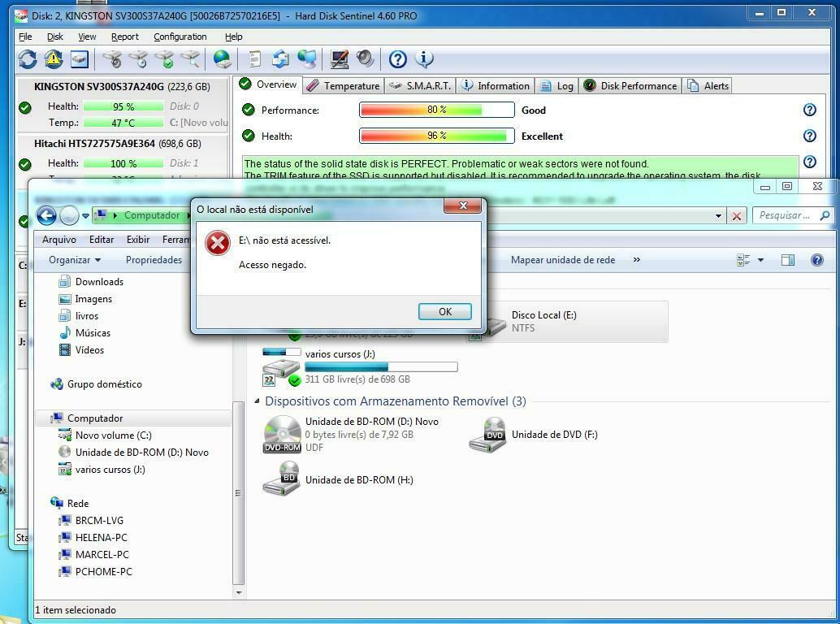The width and height of the screenshot is (840, 624).
Task: Click Propriedades in Explorer toolbar
Action: pyautogui.click(x=154, y=260)
